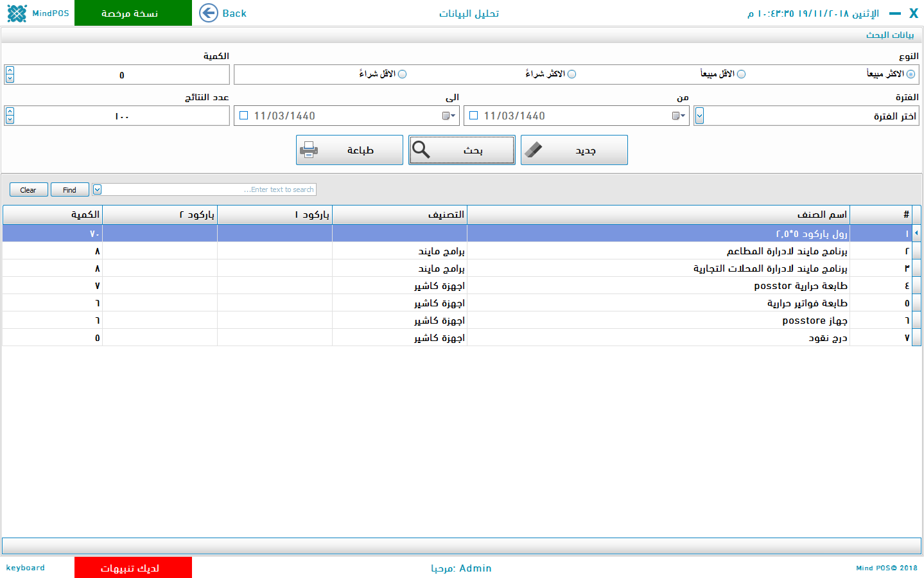The image size is (924, 578).
Task: Enable the 'الى' date checkbox
Action: click(x=244, y=116)
